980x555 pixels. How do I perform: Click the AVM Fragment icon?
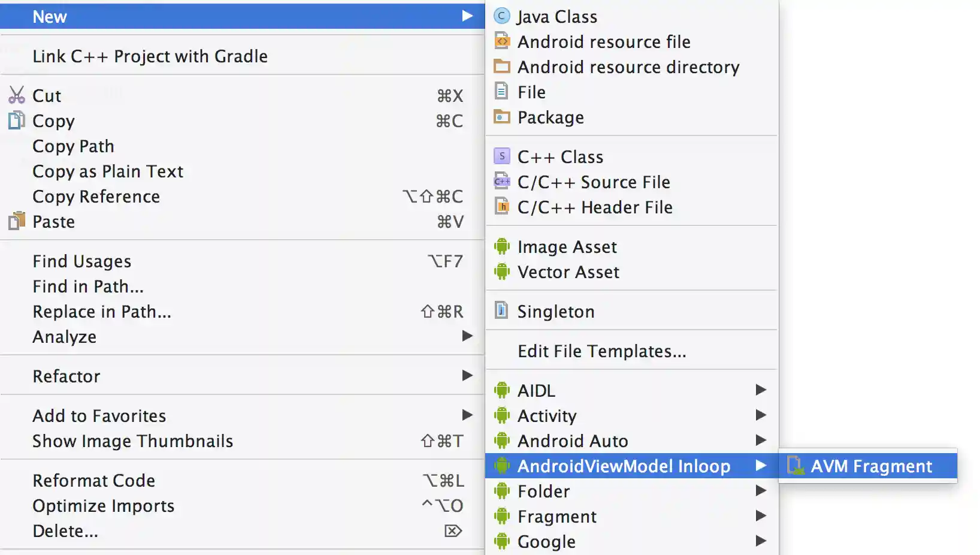[797, 466]
